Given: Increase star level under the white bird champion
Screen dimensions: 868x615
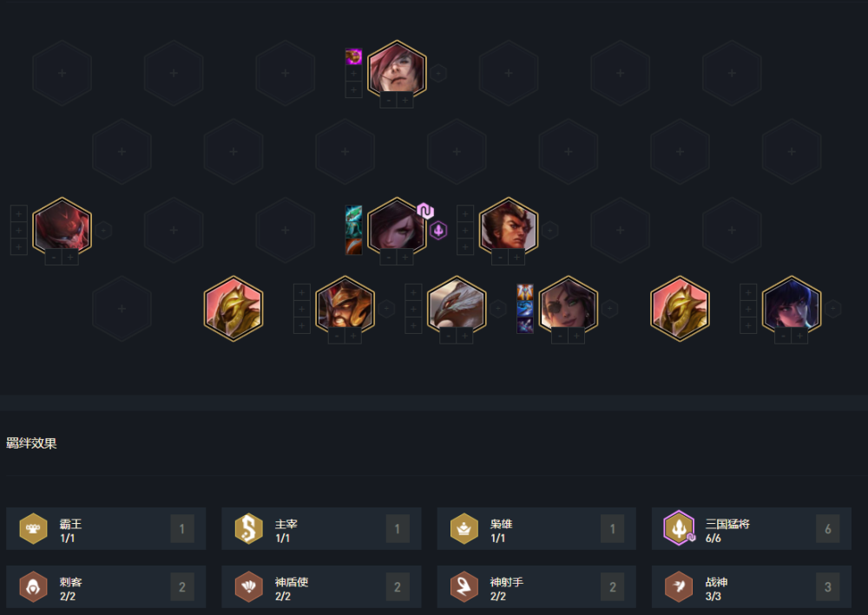Looking at the screenshot, I should pos(465,336).
